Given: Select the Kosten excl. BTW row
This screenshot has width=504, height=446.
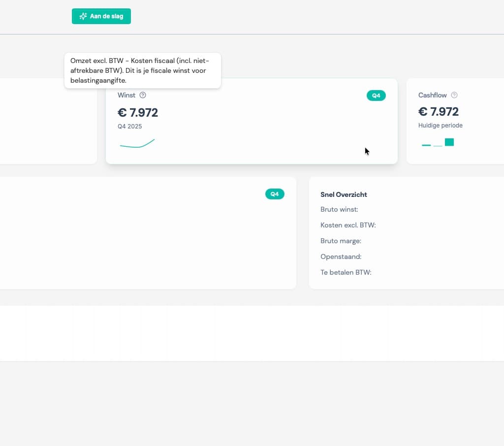Looking at the screenshot, I should (348, 225).
